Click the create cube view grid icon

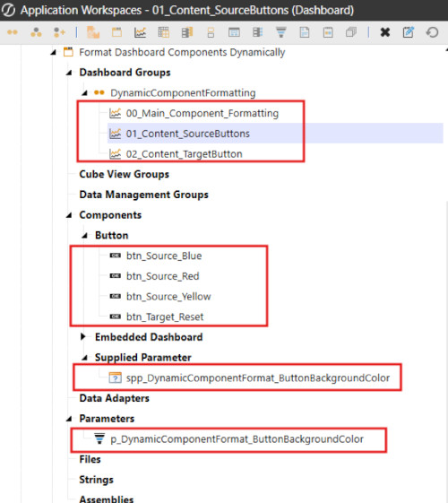(163, 32)
